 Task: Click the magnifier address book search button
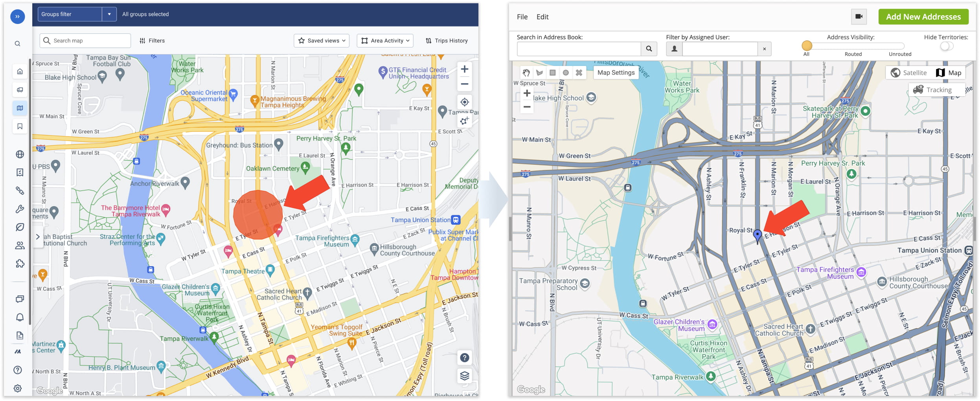pyautogui.click(x=649, y=49)
